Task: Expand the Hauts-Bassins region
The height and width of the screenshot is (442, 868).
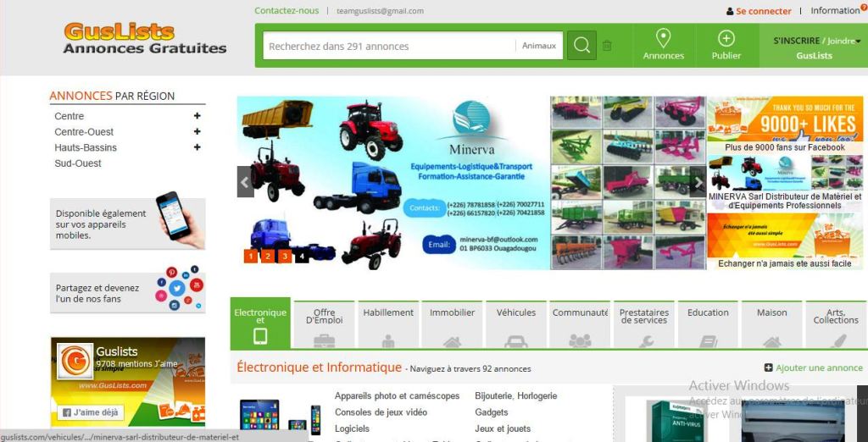Action: (x=197, y=147)
